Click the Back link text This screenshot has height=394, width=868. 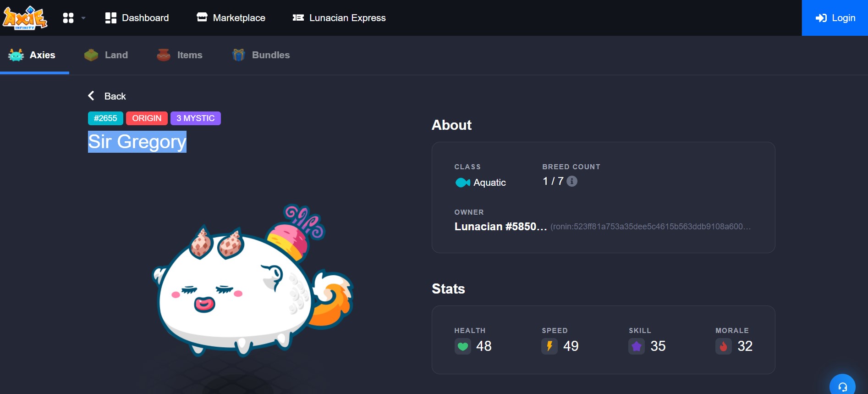click(115, 96)
